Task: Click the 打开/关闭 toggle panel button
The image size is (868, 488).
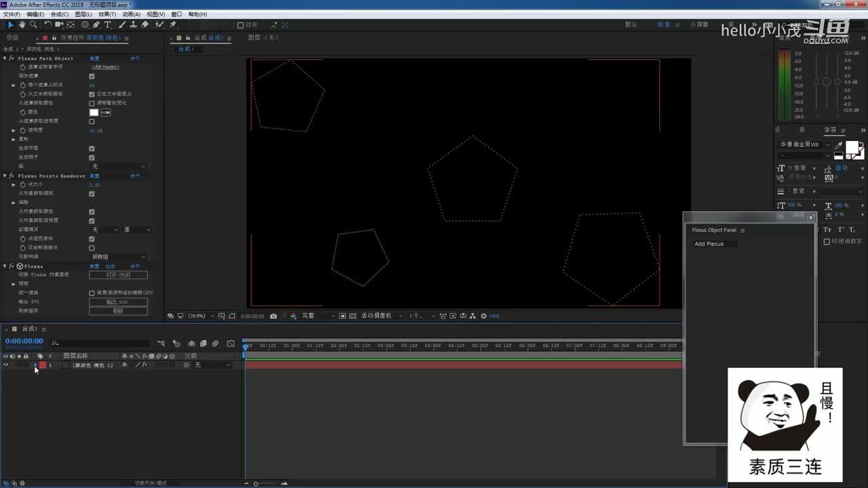Action: [118, 275]
